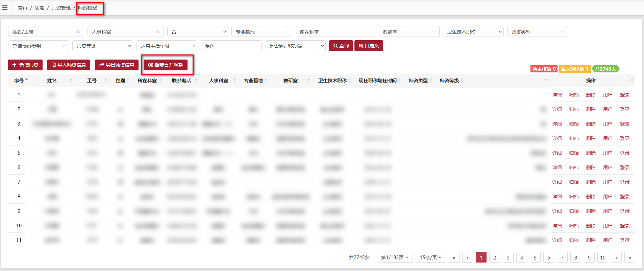The image size is (644, 271).
Task: Focus the 姓名/工号 search input
Action: [x=46, y=32]
